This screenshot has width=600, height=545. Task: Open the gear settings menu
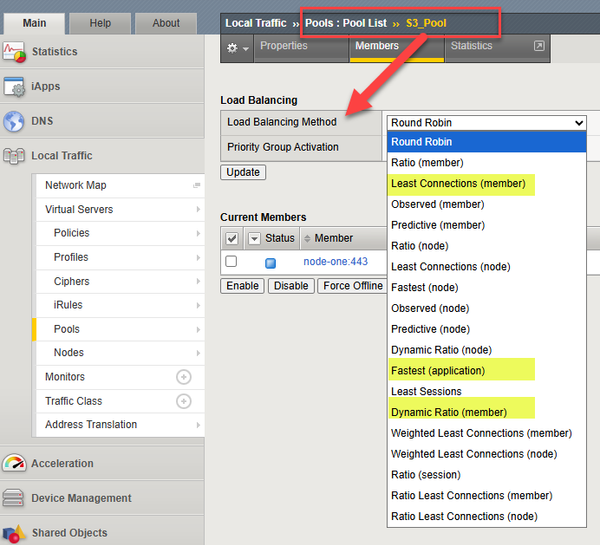[x=237, y=48]
